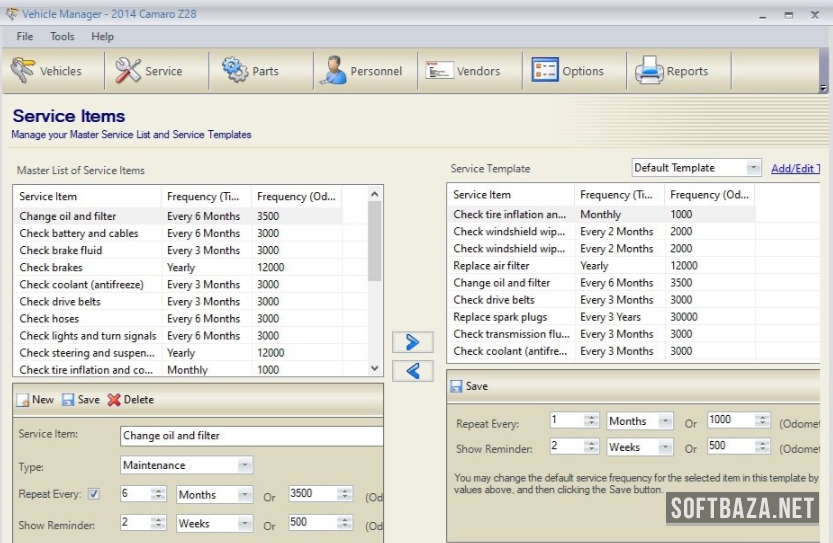This screenshot has width=833, height=543.
Task: Open the File menu
Action: click(x=25, y=36)
